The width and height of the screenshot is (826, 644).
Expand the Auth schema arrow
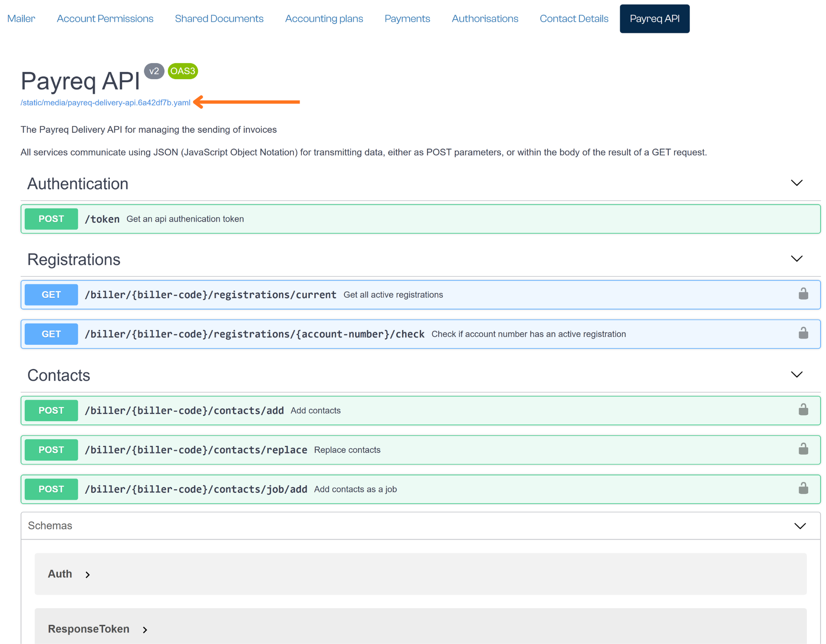[x=88, y=575]
